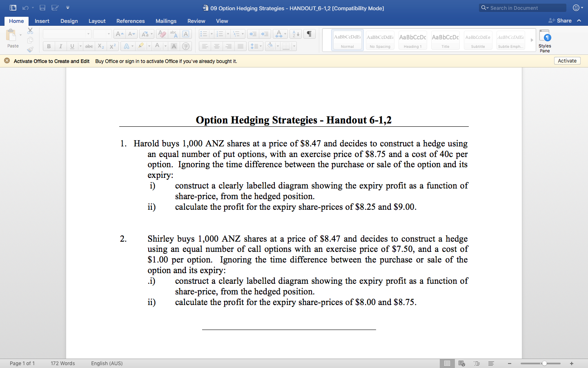The image size is (588, 368).
Task: Open the Design tab
Action: [69, 21]
